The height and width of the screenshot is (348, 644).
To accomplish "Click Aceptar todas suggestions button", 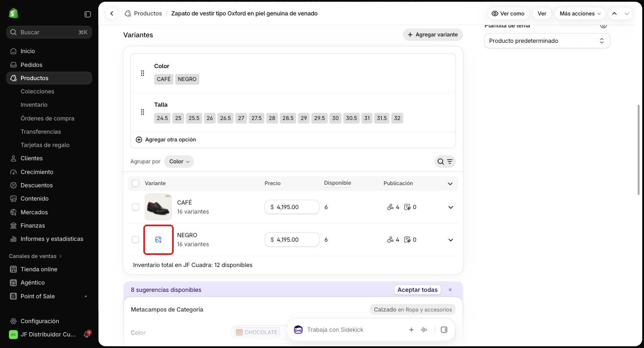I will tap(417, 290).
